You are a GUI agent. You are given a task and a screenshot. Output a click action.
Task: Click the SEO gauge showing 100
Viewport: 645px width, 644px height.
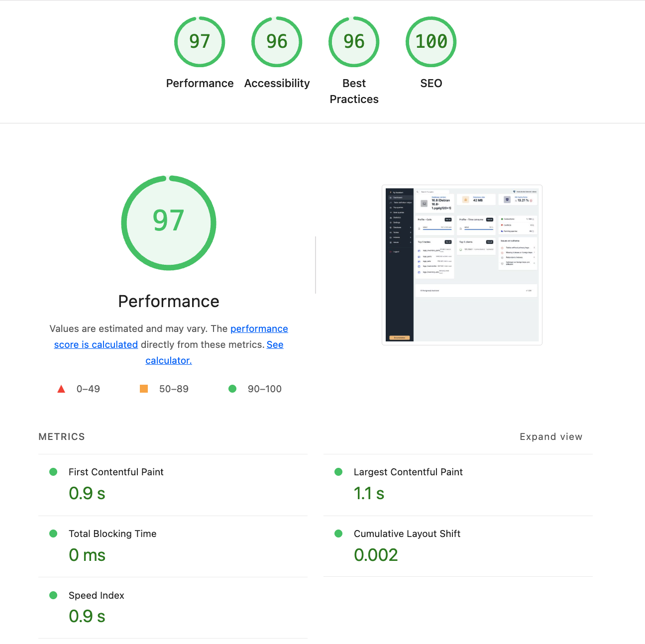pos(431,42)
